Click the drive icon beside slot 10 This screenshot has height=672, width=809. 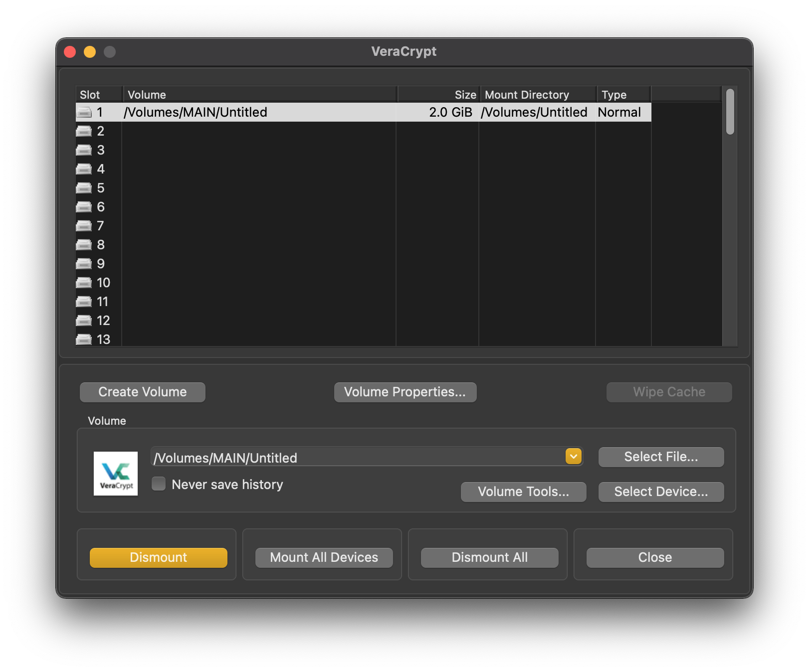[83, 283]
